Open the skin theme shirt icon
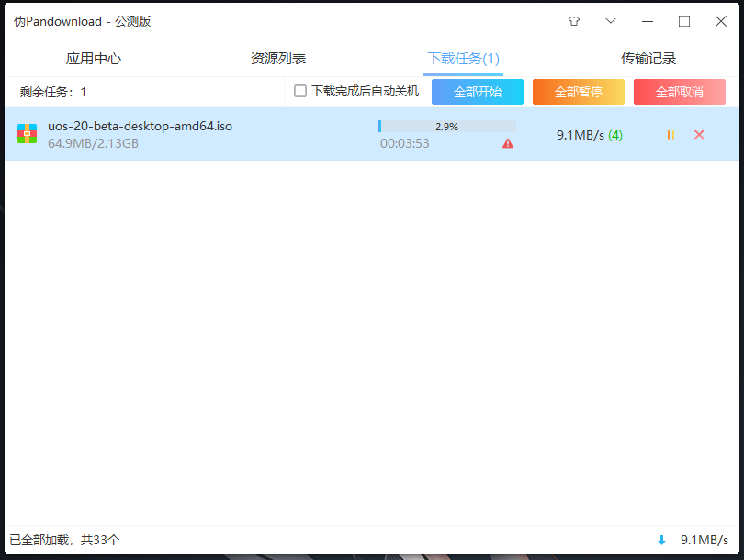The width and height of the screenshot is (744, 560). coord(574,21)
